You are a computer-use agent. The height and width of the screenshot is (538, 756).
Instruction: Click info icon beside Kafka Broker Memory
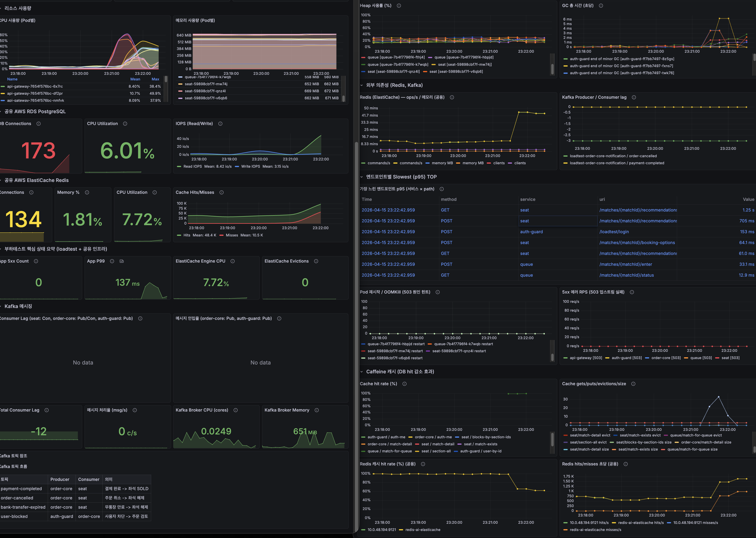[x=317, y=410]
